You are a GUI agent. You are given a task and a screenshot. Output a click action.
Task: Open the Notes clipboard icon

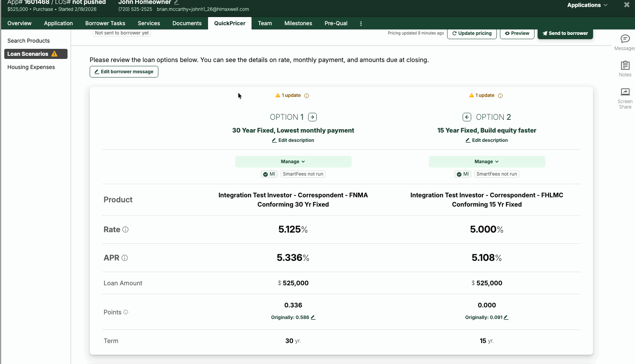pos(625,65)
